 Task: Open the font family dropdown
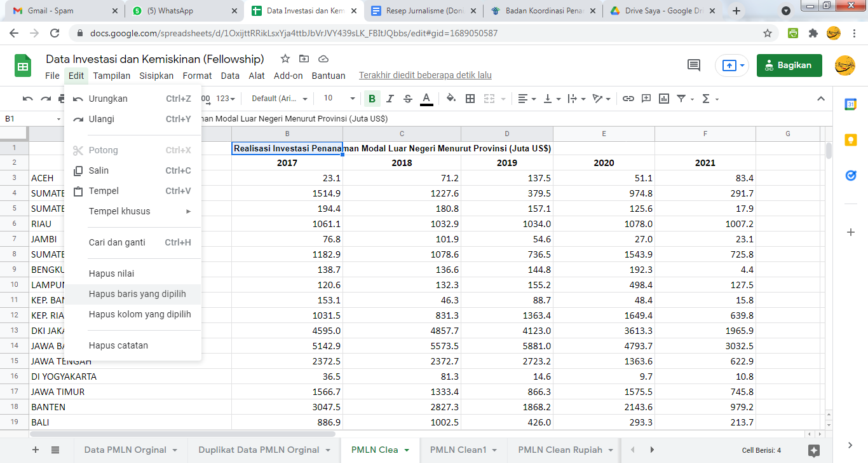pos(280,99)
